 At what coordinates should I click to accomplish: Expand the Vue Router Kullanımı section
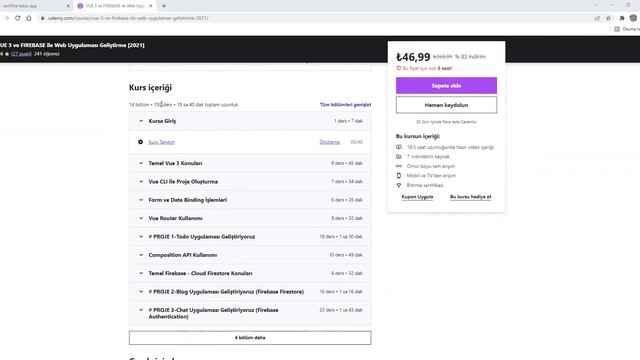(250, 218)
